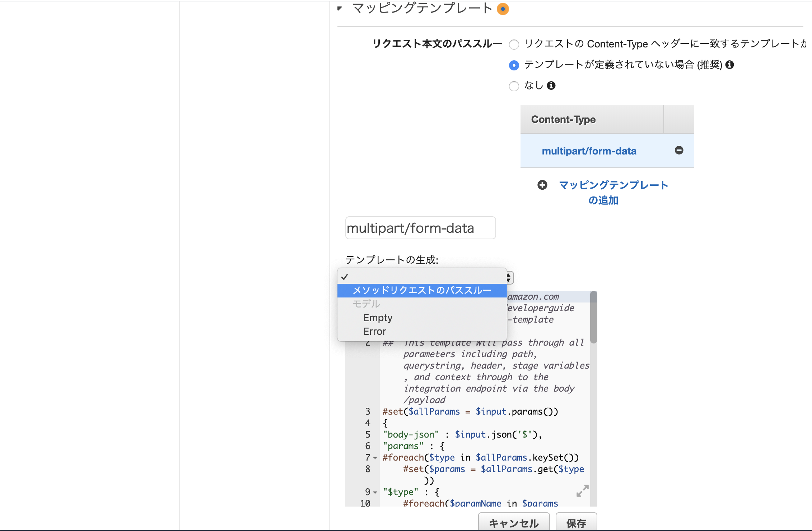
Task: Fold code at line 7 arrow
Action: [375, 458]
